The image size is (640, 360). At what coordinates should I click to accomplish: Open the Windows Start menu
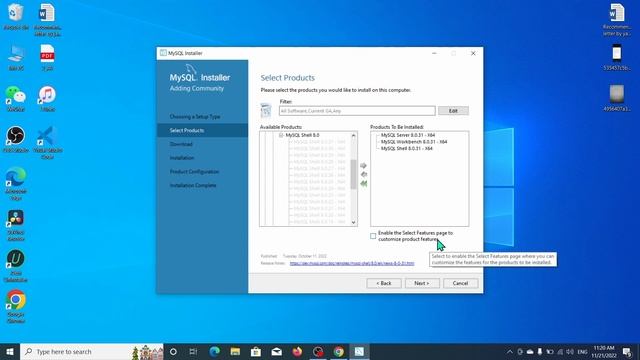pyautogui.click(x=10, y=351)
